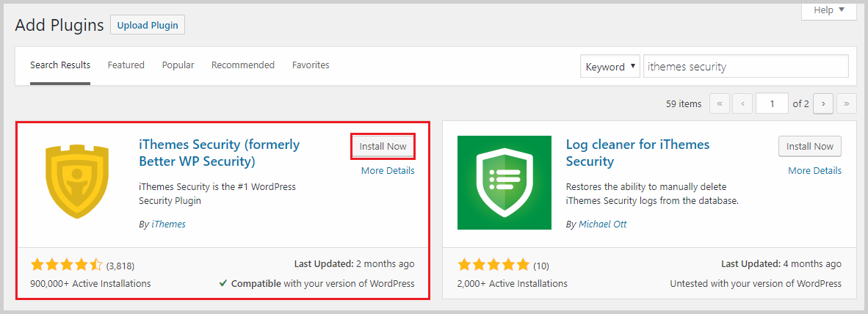This screenshot has width=868, height=314.
Task: Open the Help dropdown tab
Action: click(828, 10)
